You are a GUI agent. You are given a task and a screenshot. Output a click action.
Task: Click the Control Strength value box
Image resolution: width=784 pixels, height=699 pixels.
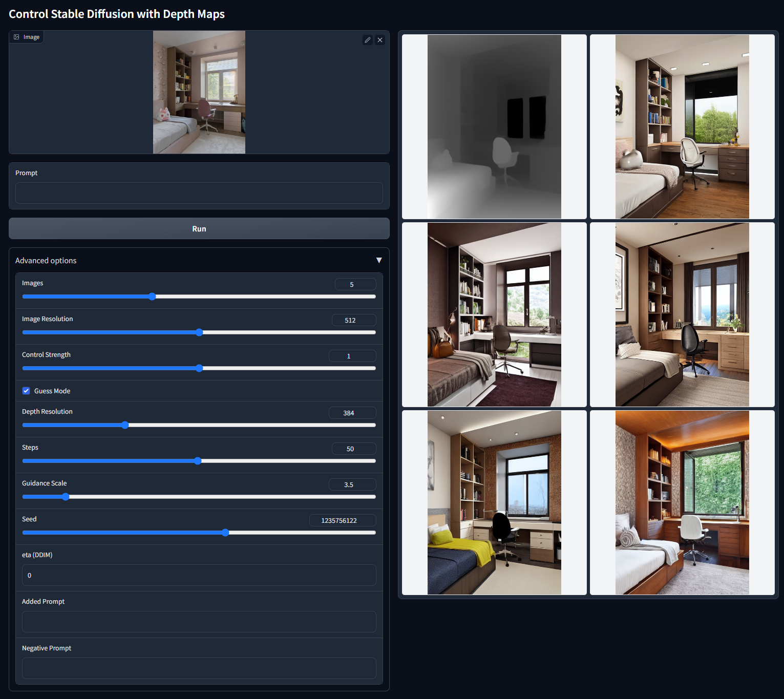pos(352,356)
